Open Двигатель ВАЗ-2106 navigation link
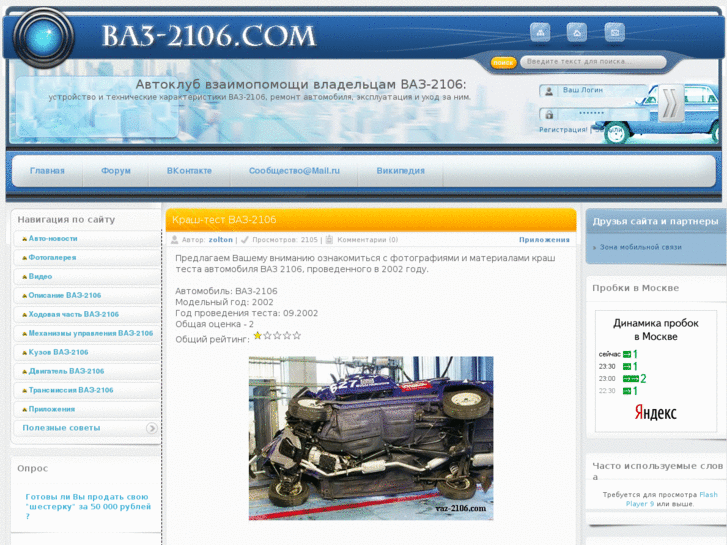The image size is (727, 545). pos(66,372)
